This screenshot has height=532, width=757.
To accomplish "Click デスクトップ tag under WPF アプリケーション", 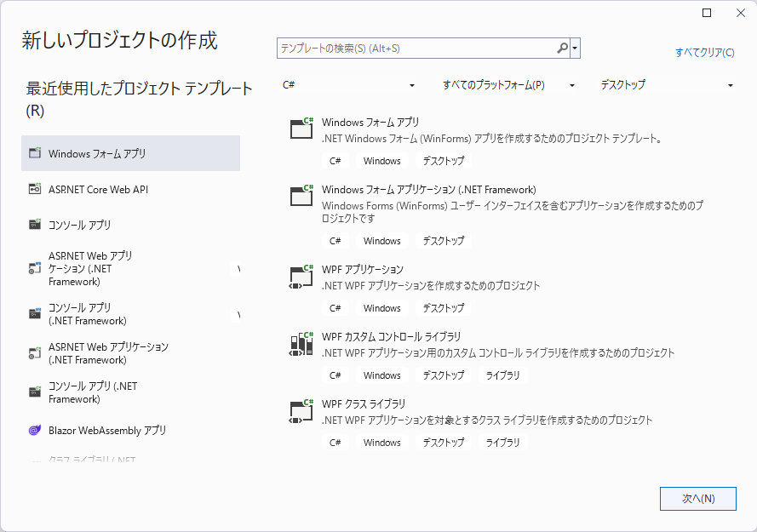I will (x=443, y=308).
